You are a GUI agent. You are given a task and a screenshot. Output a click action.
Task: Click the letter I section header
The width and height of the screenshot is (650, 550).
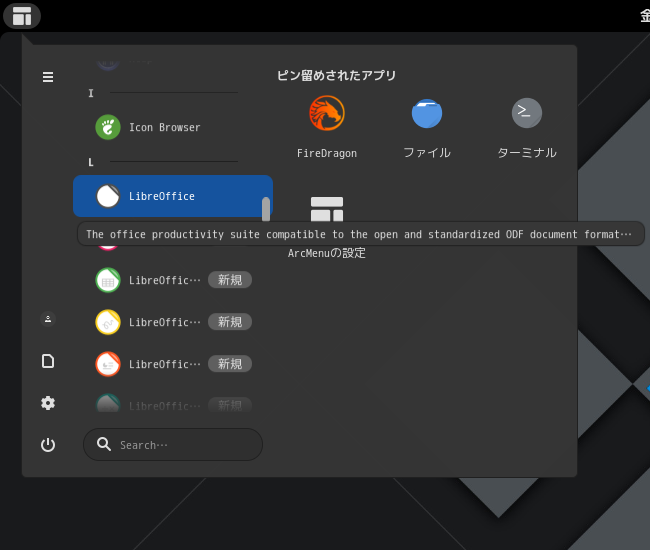tap(91, 93)
